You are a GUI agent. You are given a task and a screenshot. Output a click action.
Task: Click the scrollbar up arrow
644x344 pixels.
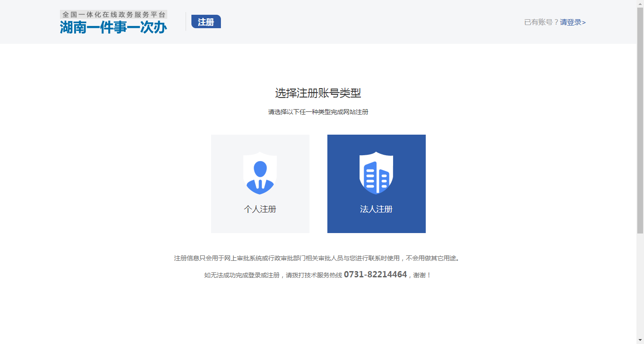(640, 4)
